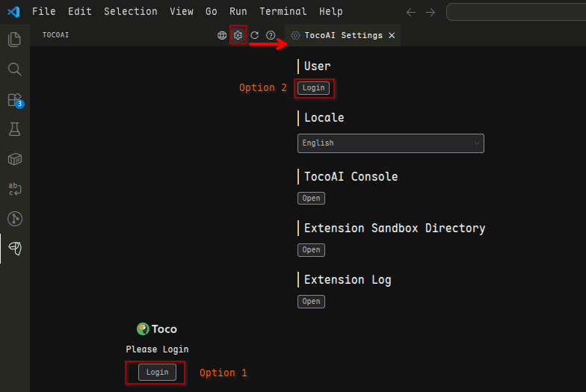Viewport: 586px width, 392px height.
Task: Open the Search view in activity bar
Action: tap(14, 69)
